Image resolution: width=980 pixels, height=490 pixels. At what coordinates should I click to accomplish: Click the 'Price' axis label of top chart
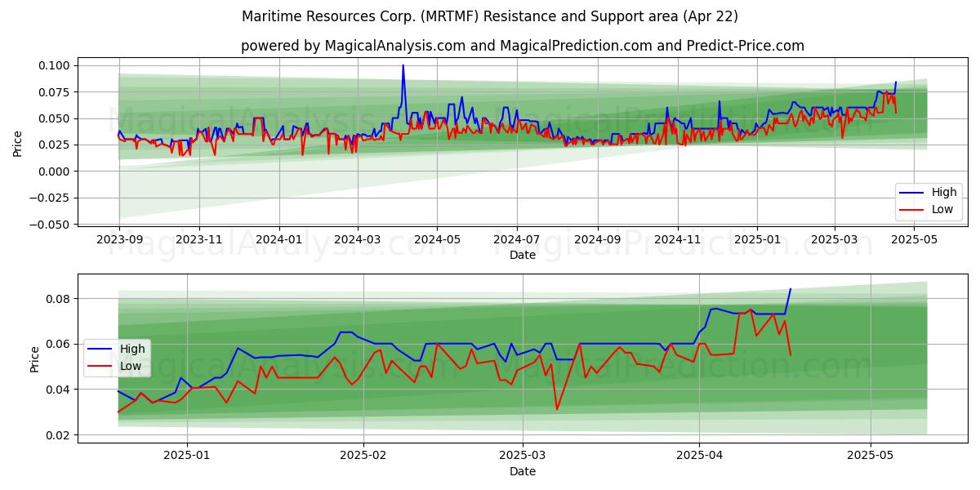point(18,144)
